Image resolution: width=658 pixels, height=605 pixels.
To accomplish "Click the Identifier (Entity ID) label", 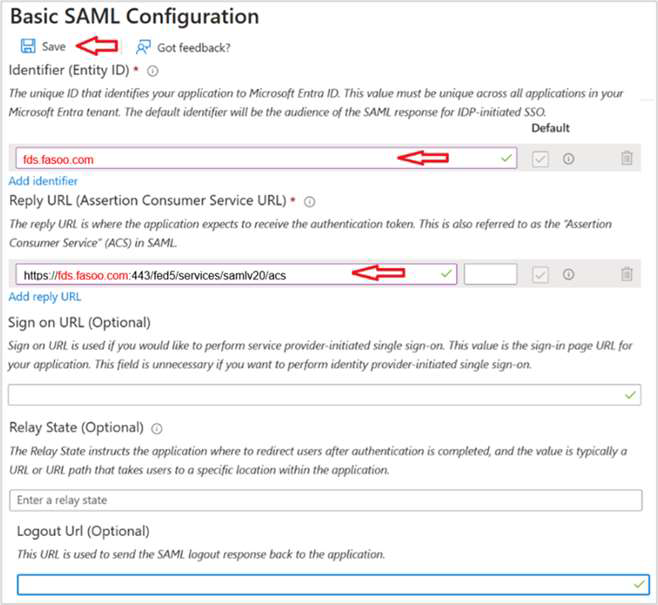I will tap(69, 70).
